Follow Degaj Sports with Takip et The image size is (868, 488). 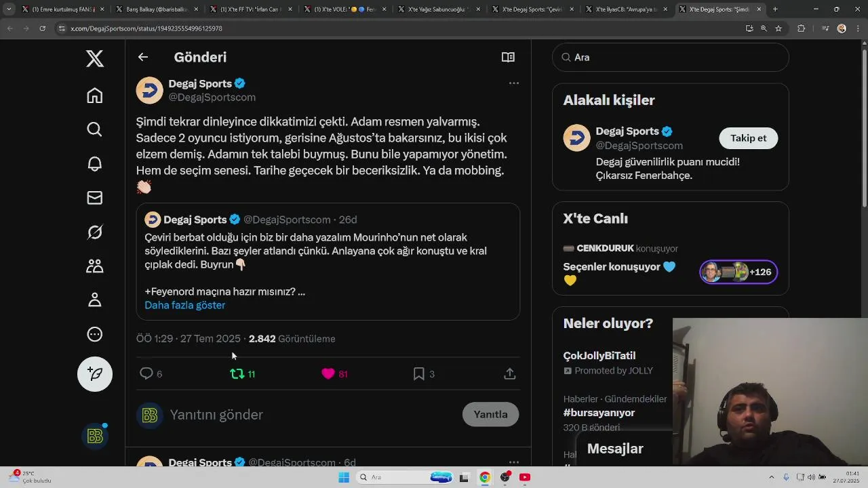pos(749,138)
